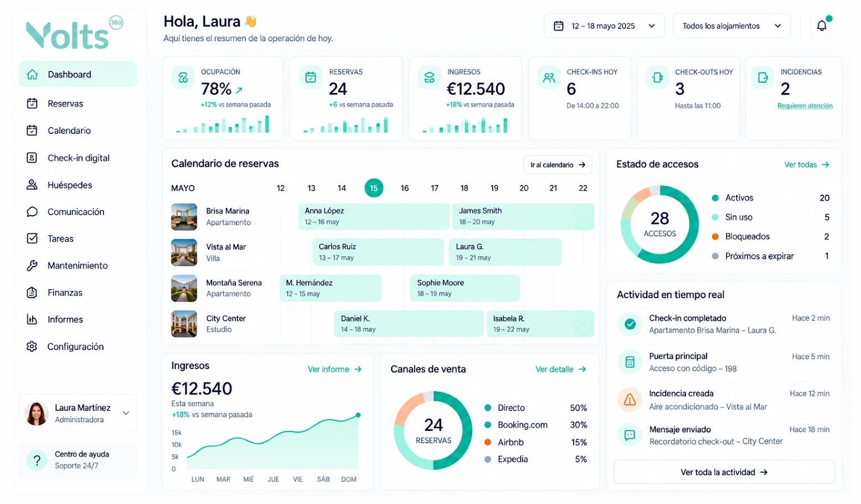Click the Centro de ayuda question icon
The height and width of the screenshot is (504, 861).
point(37,460)
